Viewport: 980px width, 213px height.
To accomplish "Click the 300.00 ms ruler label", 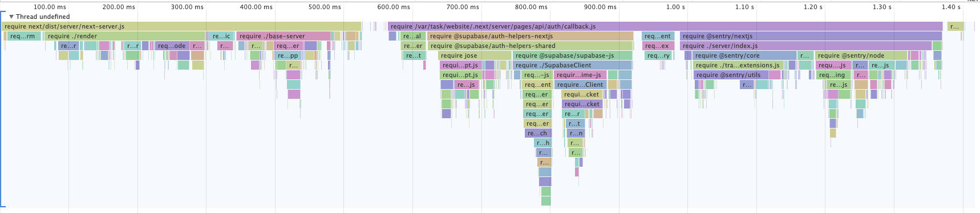I will pyautogui.click(x=188, y=7).
